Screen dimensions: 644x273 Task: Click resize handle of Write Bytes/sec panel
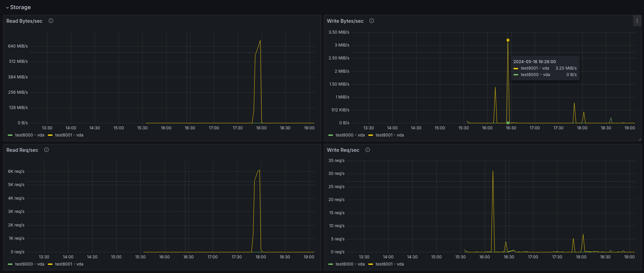[640, 139]
